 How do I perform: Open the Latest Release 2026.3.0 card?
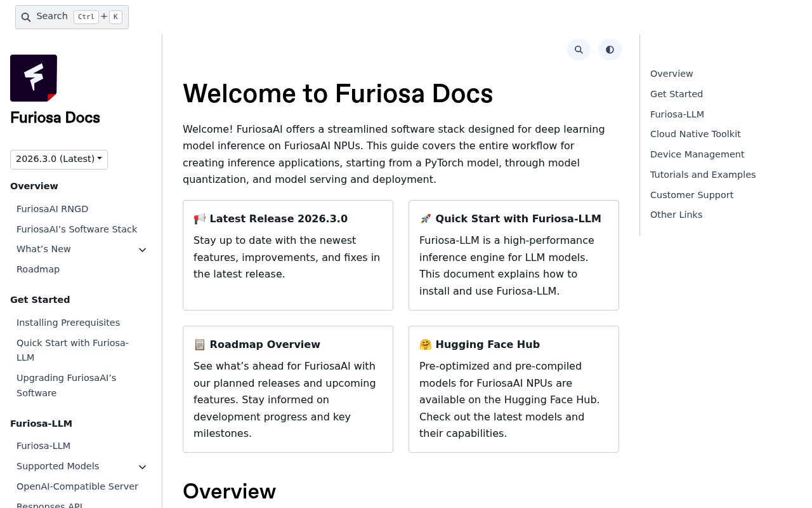[x=288, y=255]
